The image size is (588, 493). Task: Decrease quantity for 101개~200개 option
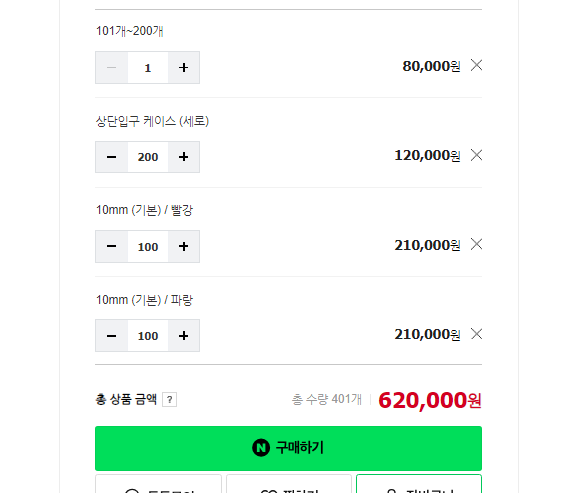[x=111, y=67]
